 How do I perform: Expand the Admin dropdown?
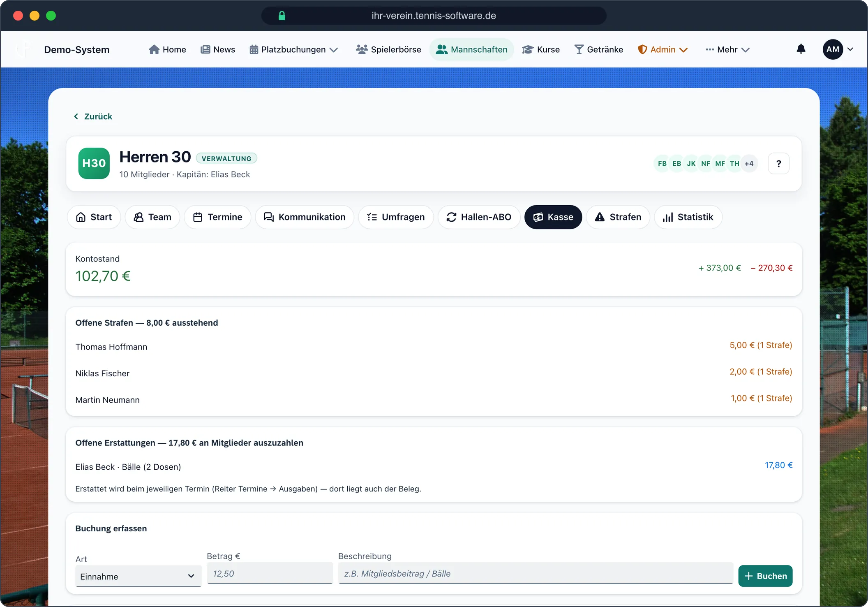click(663, 49)
